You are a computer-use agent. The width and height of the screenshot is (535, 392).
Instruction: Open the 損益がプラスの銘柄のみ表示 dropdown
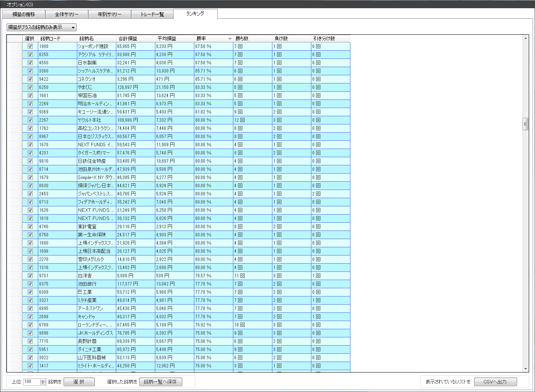41,27
